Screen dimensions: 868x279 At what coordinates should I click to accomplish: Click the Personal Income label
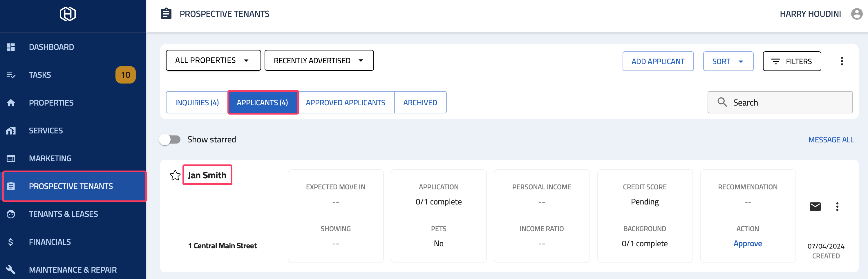[x=542, y=187]
